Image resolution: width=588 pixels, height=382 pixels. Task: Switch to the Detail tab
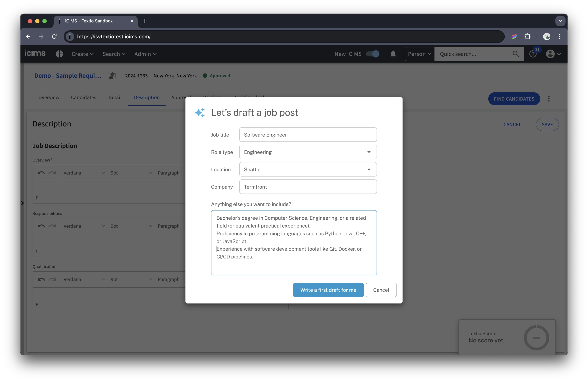coord(115,97)
